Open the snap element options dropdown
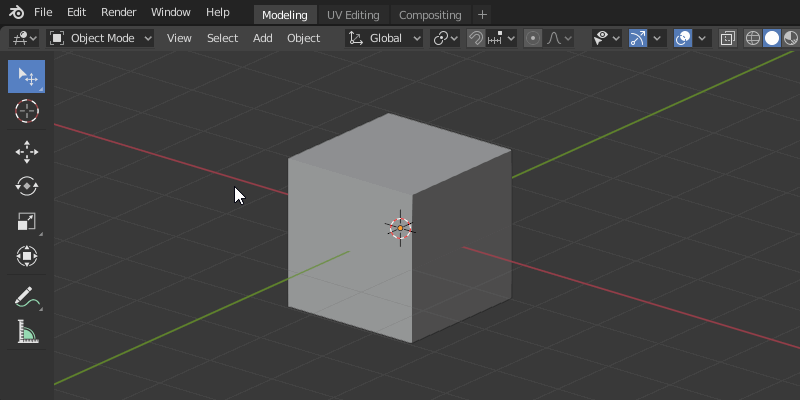 (501, 38)
